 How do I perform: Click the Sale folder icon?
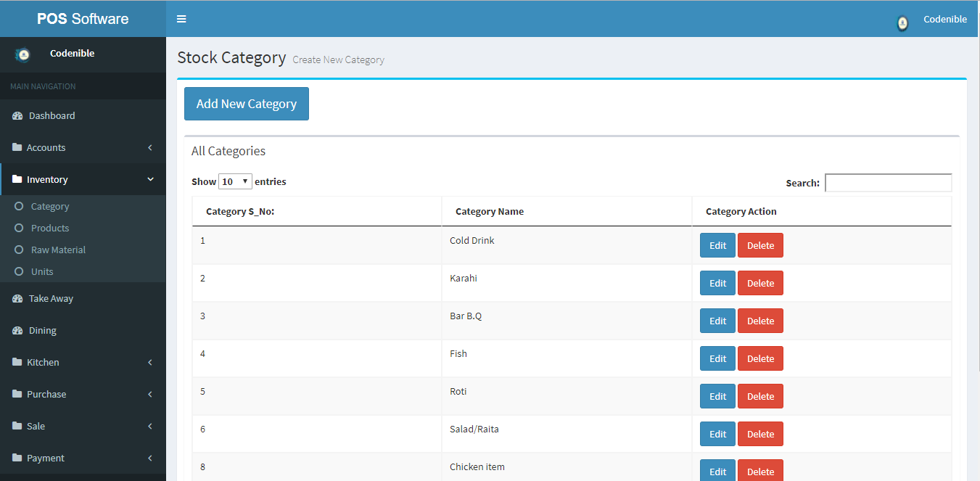tap(17, 426)
